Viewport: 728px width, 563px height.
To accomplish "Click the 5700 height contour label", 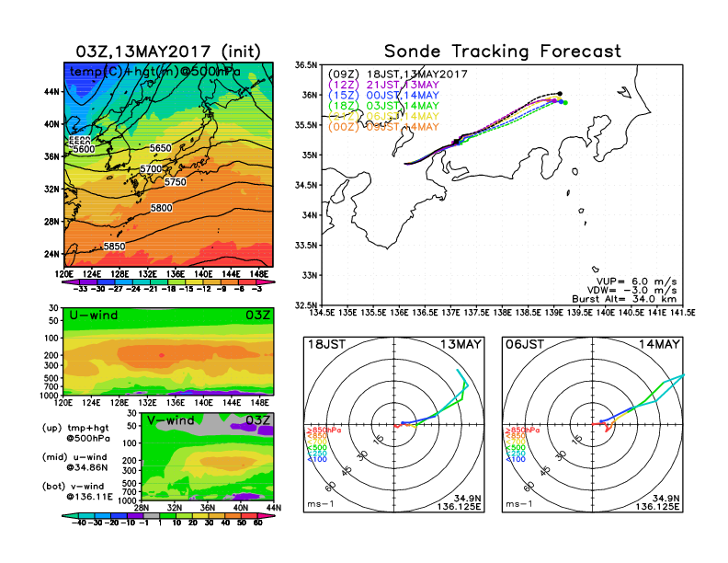I will point(151,169).
